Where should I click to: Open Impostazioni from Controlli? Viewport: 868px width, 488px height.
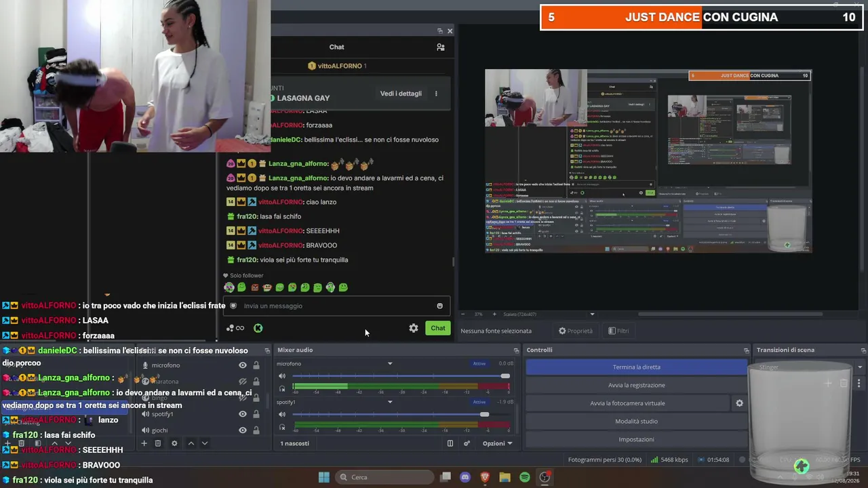pyautogui.click(x=636, y=439)
